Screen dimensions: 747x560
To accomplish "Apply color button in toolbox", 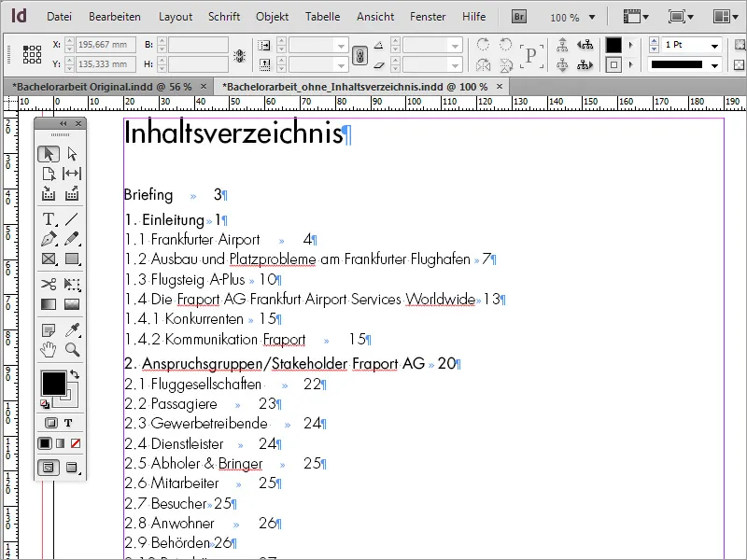I will (x=45, y=443).
